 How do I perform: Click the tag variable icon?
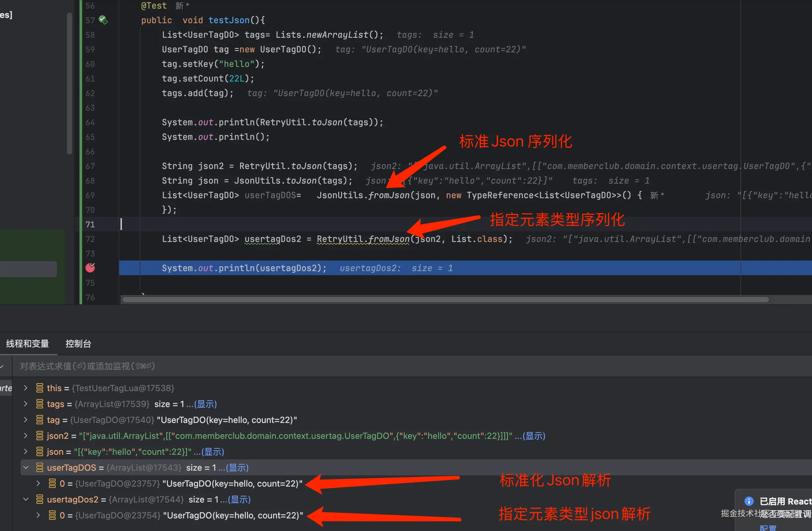(x=40, y=420)
